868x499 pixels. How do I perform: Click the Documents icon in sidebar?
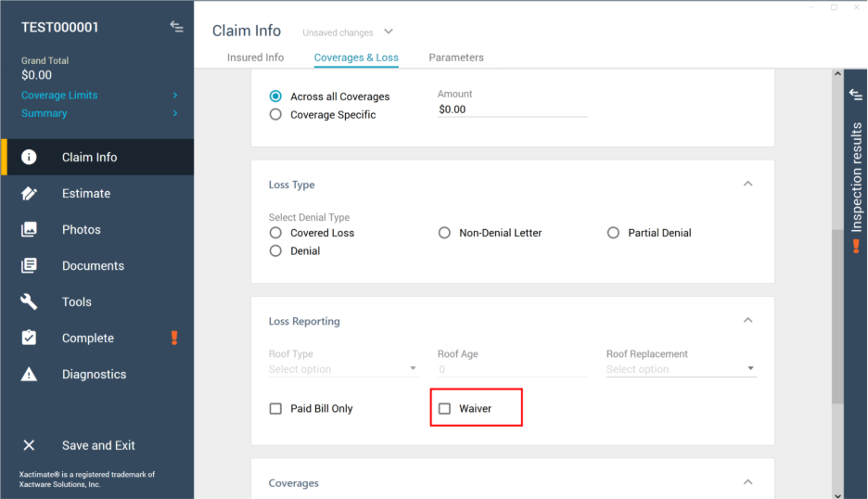point(30,265)
